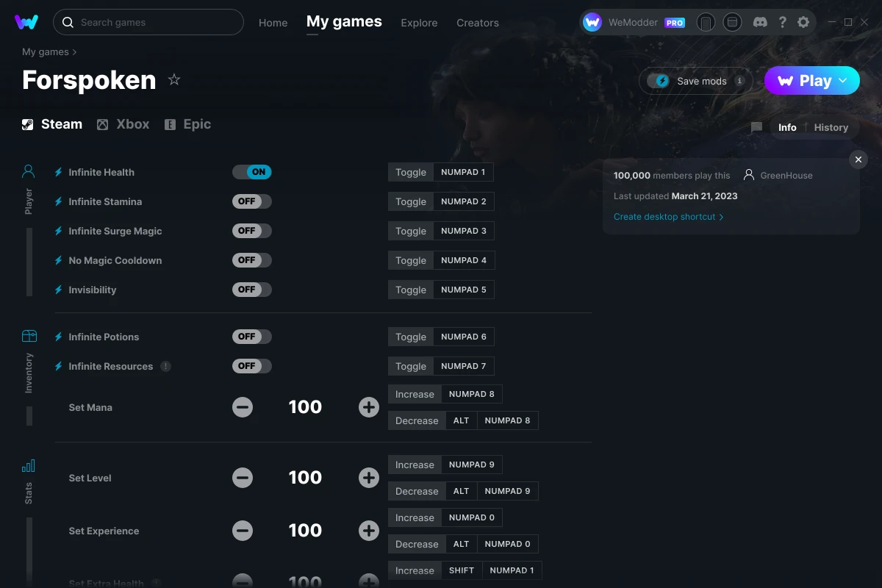Open the Discord icon link
Viewport: 882px width, 588px height.
pyautogui.click(x=761, y=22)
